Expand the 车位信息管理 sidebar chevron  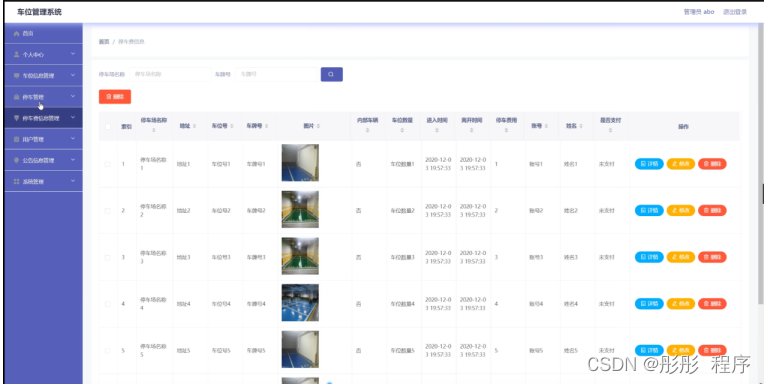point(73,75)
